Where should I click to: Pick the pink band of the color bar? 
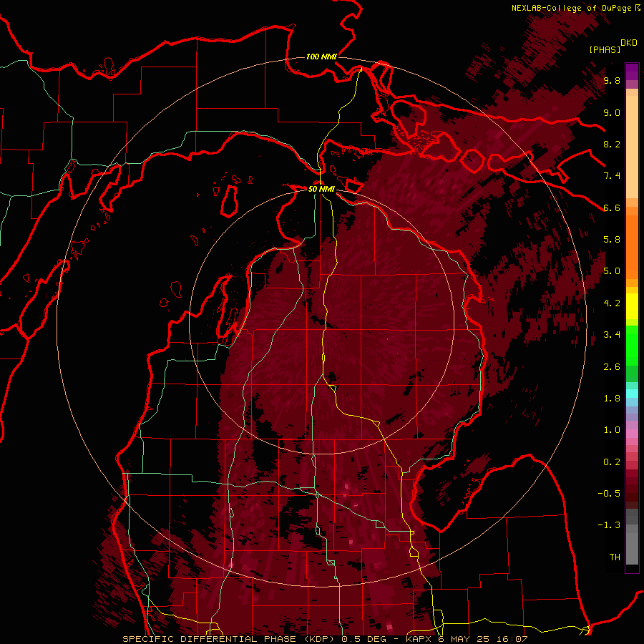point(632,434)
